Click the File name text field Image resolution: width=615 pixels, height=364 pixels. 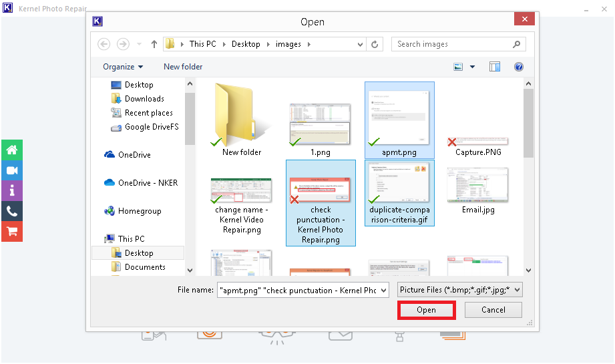click(x=298, y=291)
